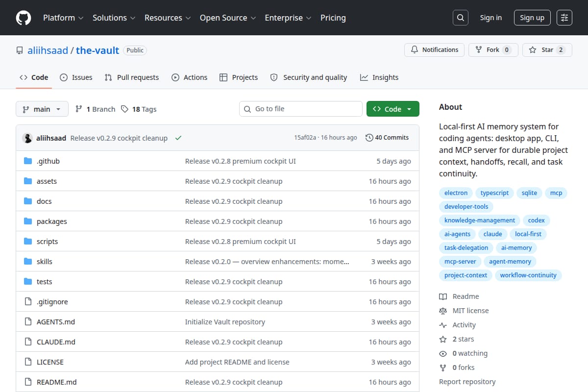Click the skills folder icon
The image size is (588, 392).
point(28,262)
